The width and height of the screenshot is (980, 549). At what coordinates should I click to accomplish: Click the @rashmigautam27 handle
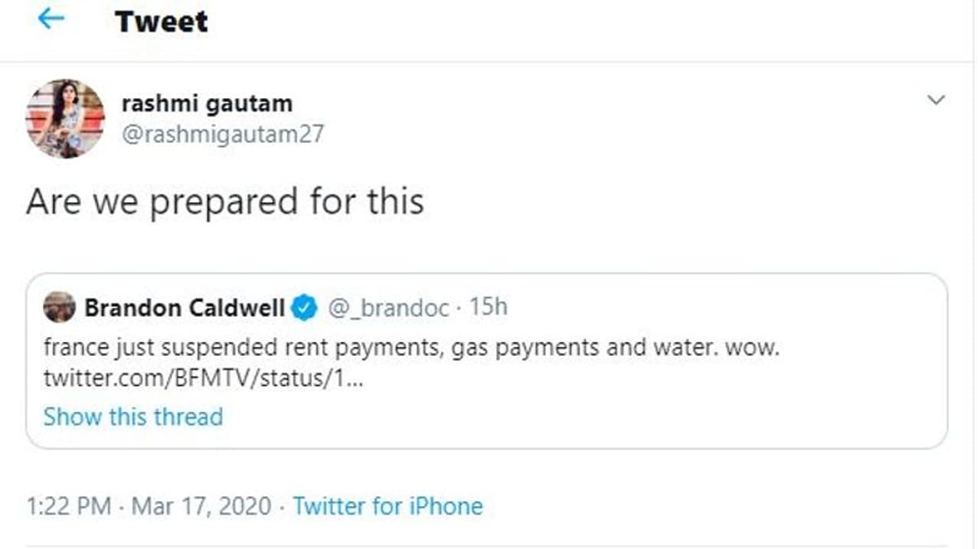click(223, 134)
